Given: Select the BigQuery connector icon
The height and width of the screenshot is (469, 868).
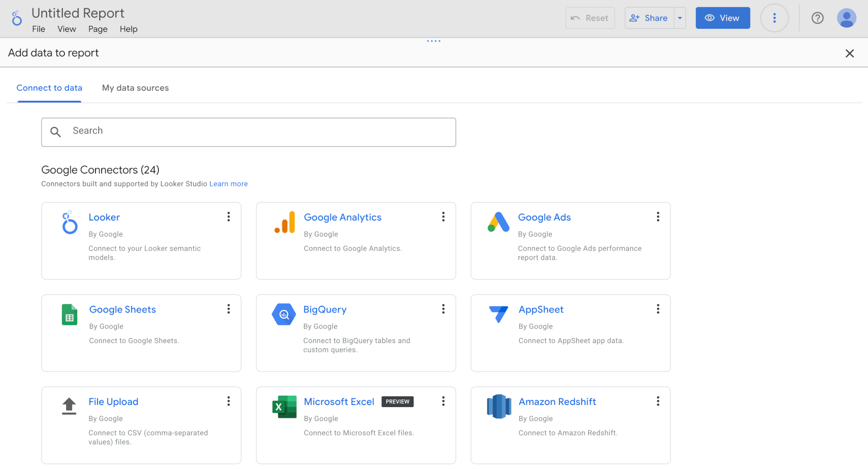Looking at the screenshot, I should click(x=284, y=314).
